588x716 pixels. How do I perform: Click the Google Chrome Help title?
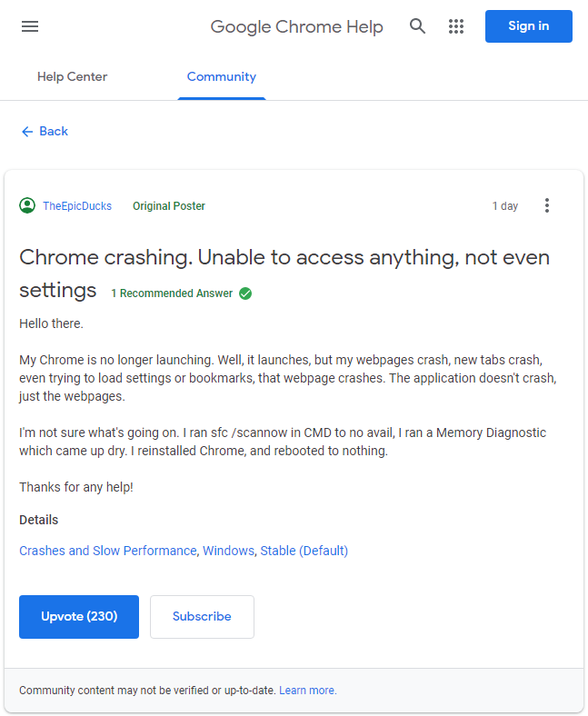[x=296, y=26]
